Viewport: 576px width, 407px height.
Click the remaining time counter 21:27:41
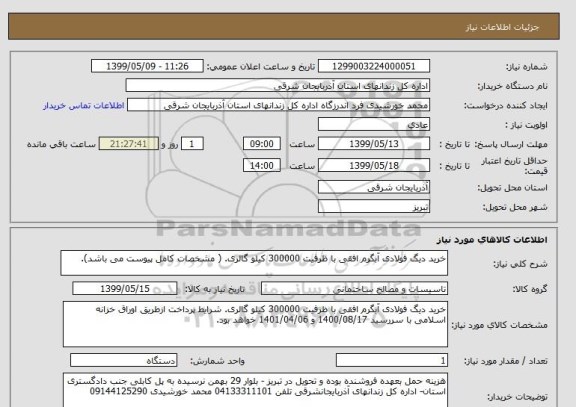coord(129,144)
